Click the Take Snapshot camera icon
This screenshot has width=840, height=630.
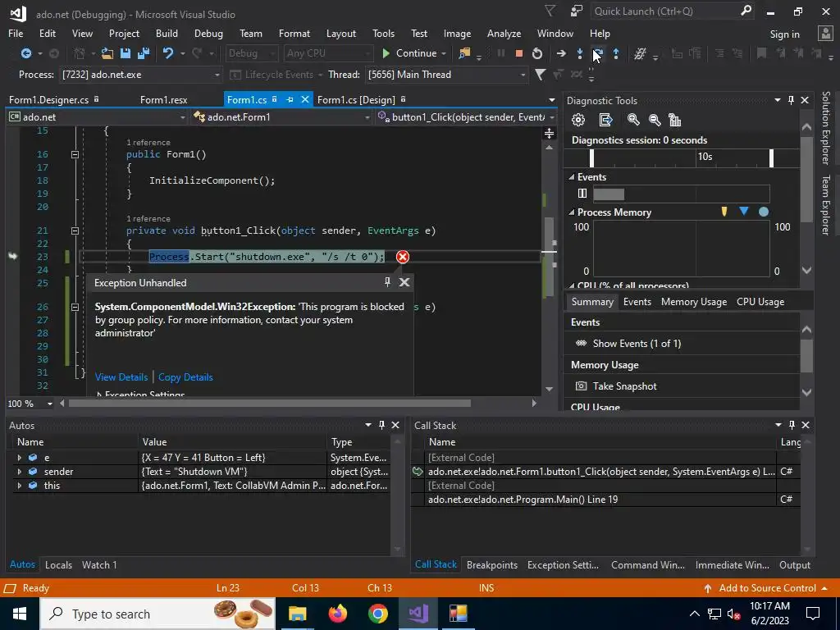click(581, 386)
